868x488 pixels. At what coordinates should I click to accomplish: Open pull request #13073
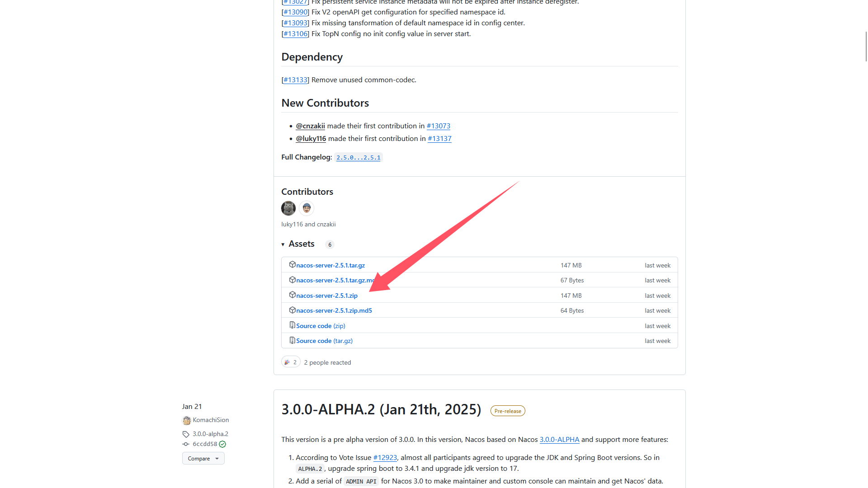pos(439,126)
